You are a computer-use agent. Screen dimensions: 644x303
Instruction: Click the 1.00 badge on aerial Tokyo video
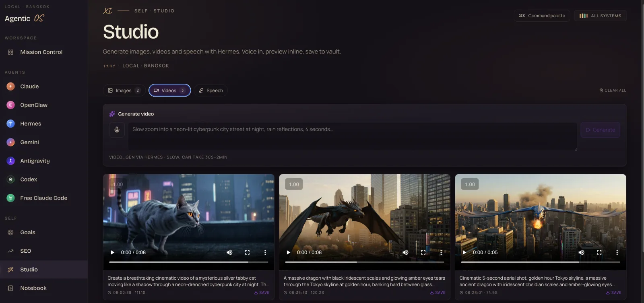470,184
